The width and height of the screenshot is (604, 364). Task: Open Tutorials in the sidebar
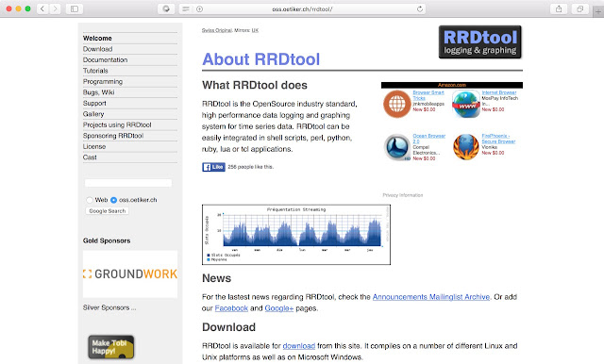(x=95, y=71)
